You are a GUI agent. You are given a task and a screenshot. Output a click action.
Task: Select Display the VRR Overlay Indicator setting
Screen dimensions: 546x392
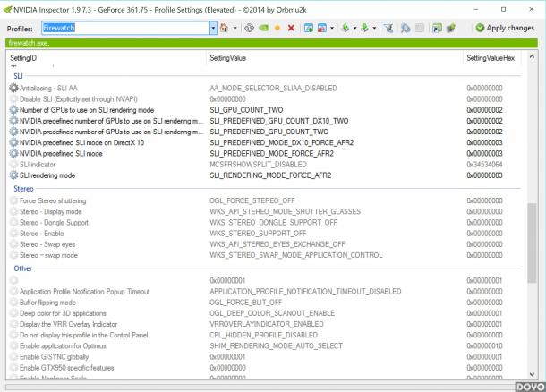pyautogui.click(x=68, y=324)
